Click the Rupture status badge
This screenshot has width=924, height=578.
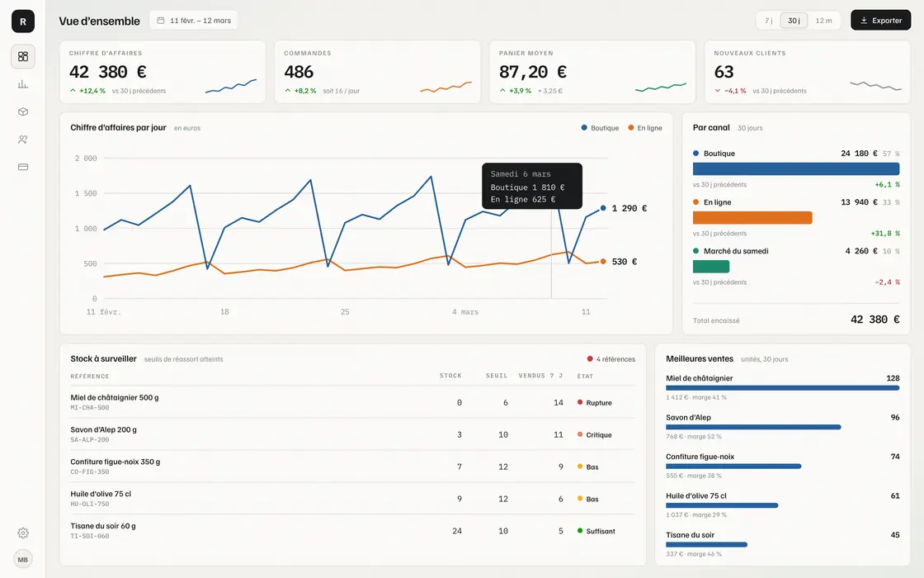595,403
